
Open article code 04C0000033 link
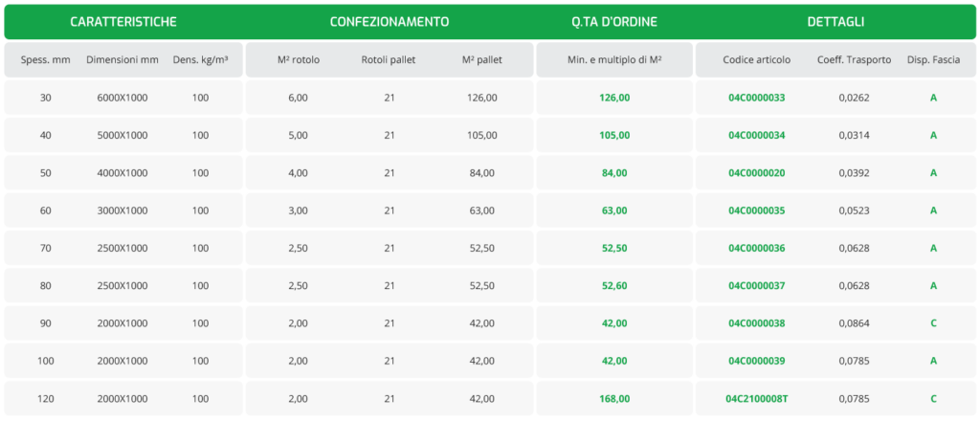(x=756, y=98)
